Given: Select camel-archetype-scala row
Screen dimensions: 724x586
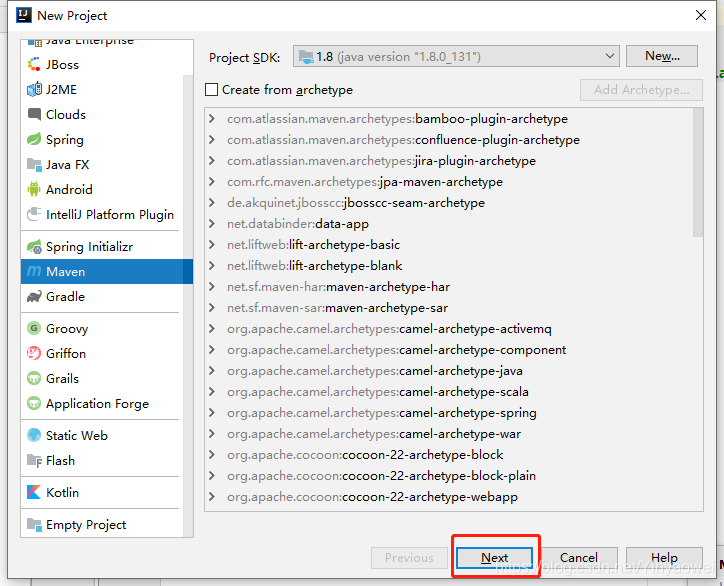Looking at the screenshot, I should tap(449, 392).
